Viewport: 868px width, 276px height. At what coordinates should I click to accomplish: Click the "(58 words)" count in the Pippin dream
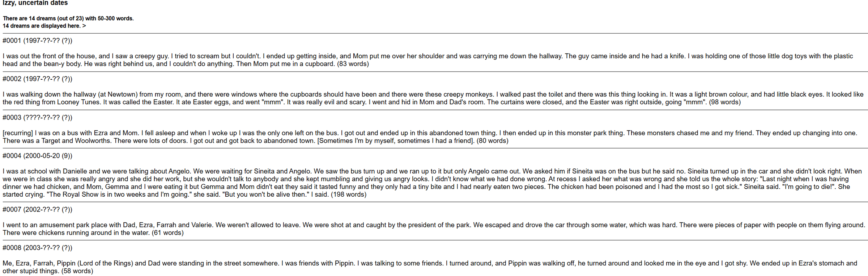point(77,271)
